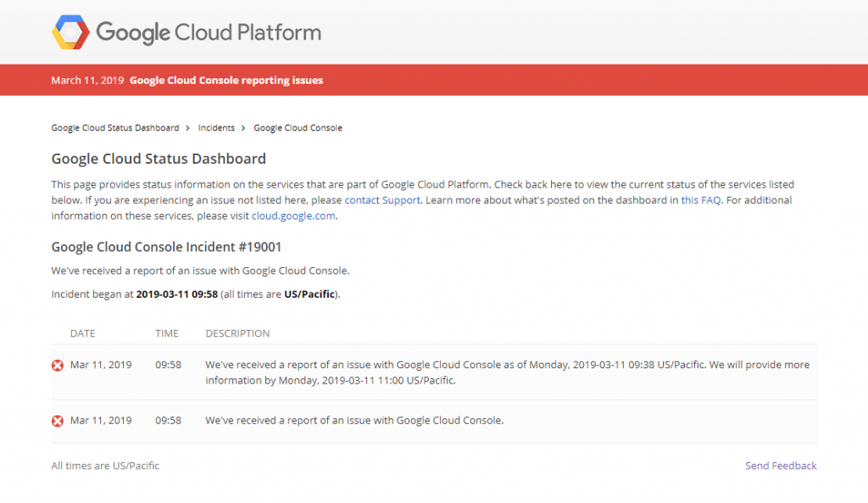Select the error status icon beside Mar 11 09:58 entry
The image size is (868, 503).
pos(57,365)
